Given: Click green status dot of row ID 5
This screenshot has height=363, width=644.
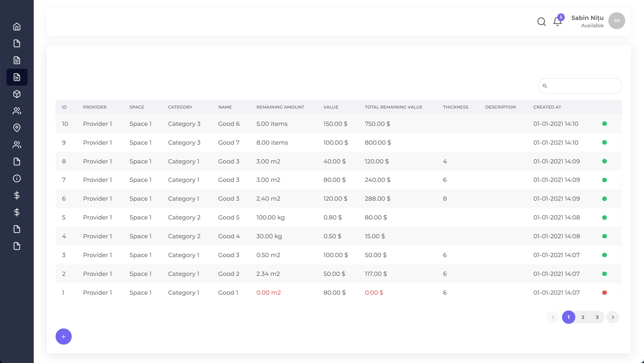Looking at the screenshot, I should pos(604,217).
